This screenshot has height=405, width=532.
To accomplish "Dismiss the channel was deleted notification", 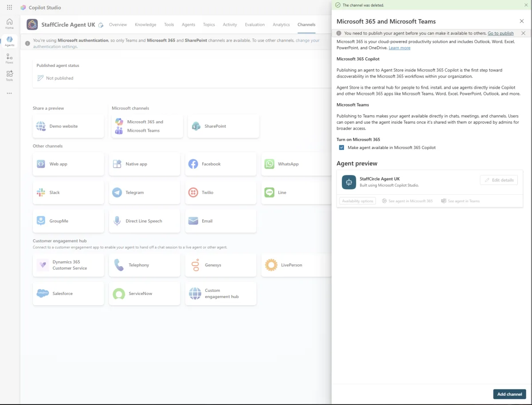I will click(x=526, y=5).
